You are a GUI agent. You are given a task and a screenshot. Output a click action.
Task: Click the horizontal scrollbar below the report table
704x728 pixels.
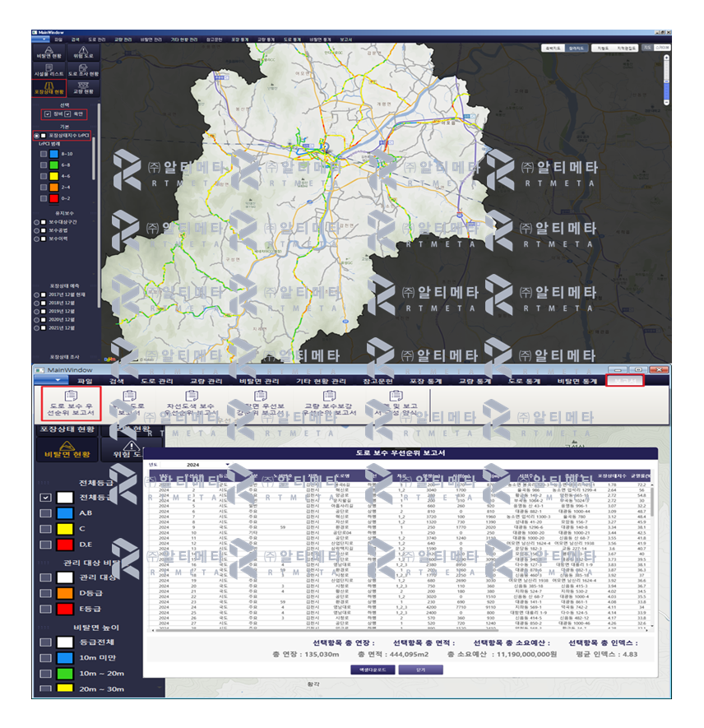pyautogui.click(x=370, y=630)
